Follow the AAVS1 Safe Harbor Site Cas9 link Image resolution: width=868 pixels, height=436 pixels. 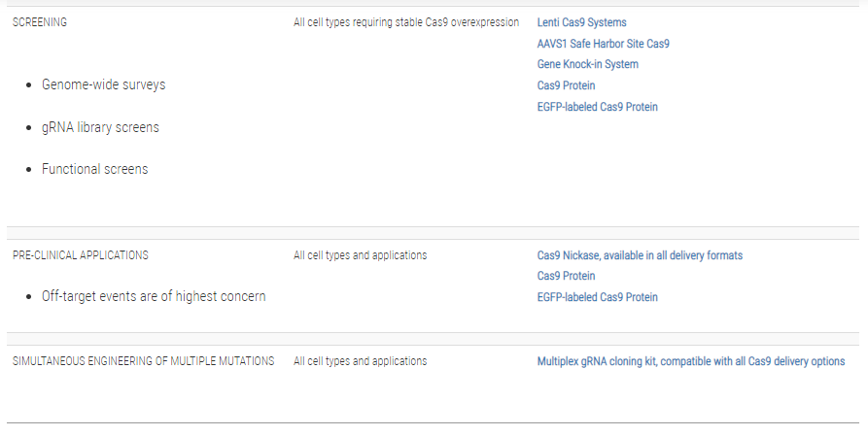point(603,44)
